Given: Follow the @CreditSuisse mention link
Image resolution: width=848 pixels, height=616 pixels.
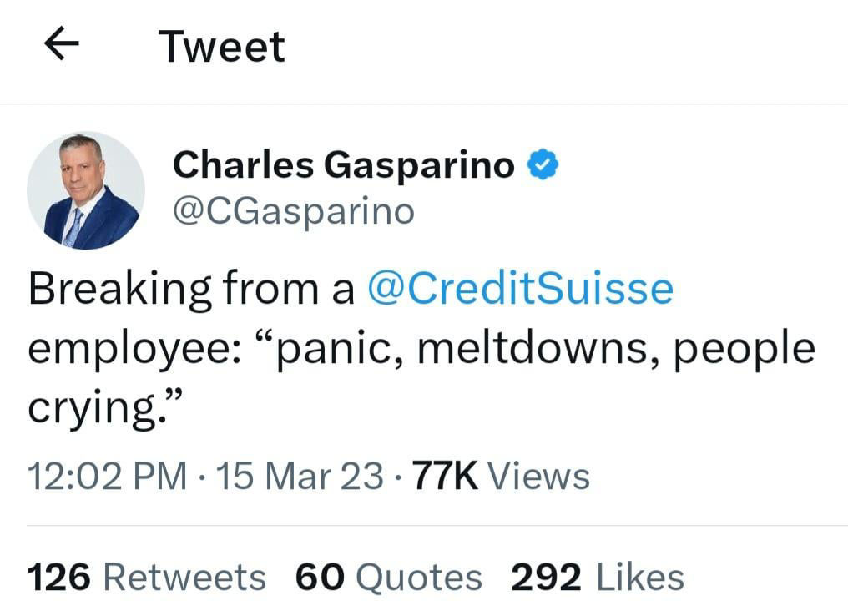Looking at the screenshot, I should (x=520, y=288).
